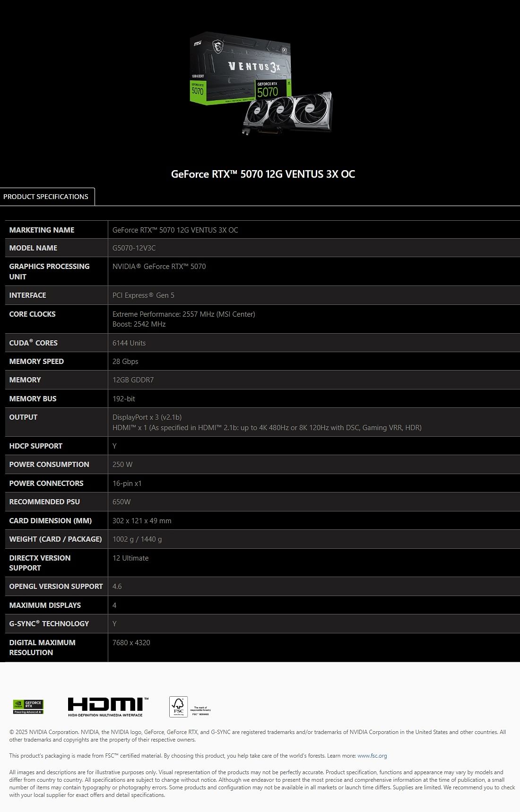The width and height of the screenshot is (520, 812).
Task: Click the CUDA CORES value 6144 Units
Action: click(x=129, y=343)
